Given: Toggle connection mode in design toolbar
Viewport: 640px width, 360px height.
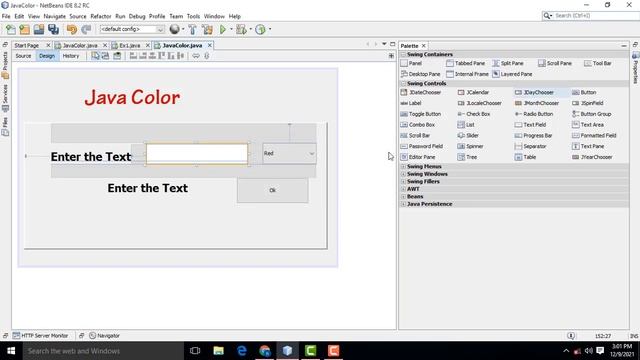Looking at the screenshot, I should click(x=105, y=56).
